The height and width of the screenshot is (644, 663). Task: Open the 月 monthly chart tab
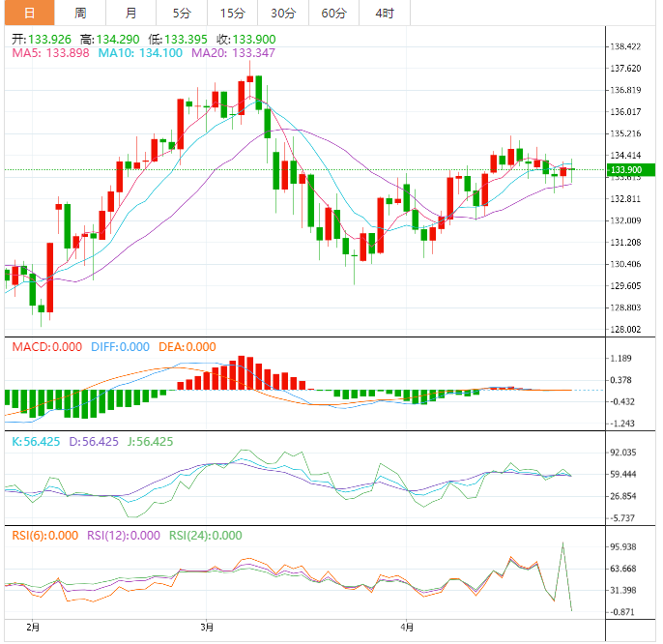pyautogui.click(x=130, y=13)
